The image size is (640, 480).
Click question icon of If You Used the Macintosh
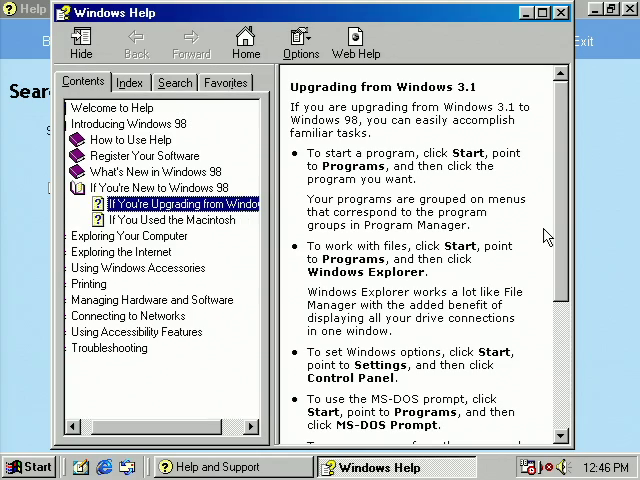click(98, 220)
